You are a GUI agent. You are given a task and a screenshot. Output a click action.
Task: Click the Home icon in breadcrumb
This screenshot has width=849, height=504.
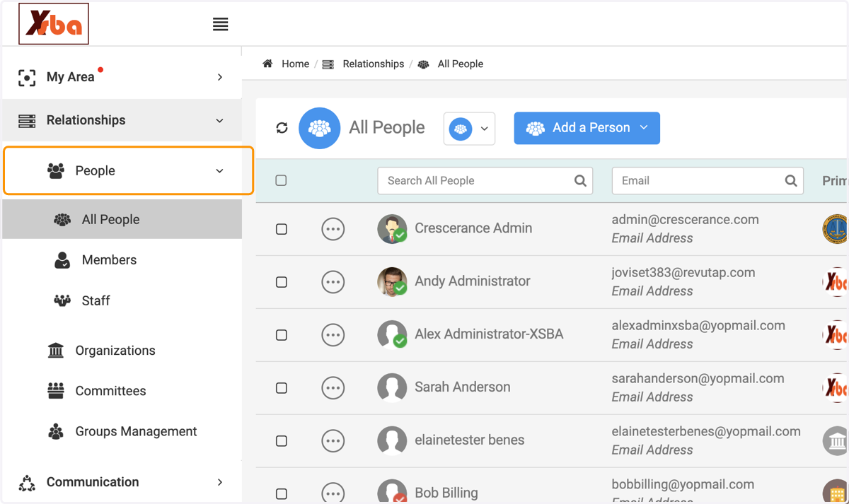[267, 64]
